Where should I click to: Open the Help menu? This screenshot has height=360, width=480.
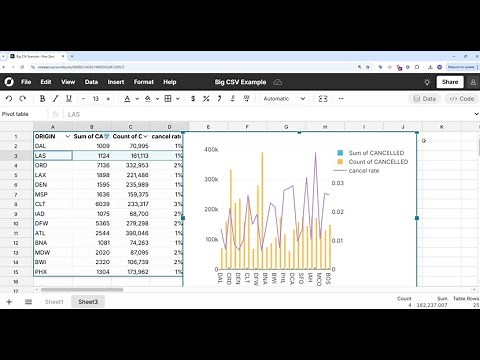tap(170, 82)
